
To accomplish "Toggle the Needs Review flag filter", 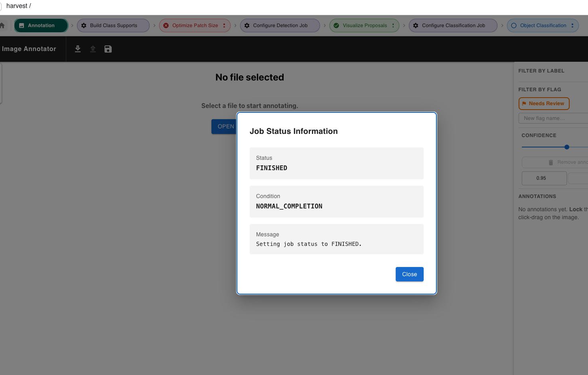I will (544, 104).
